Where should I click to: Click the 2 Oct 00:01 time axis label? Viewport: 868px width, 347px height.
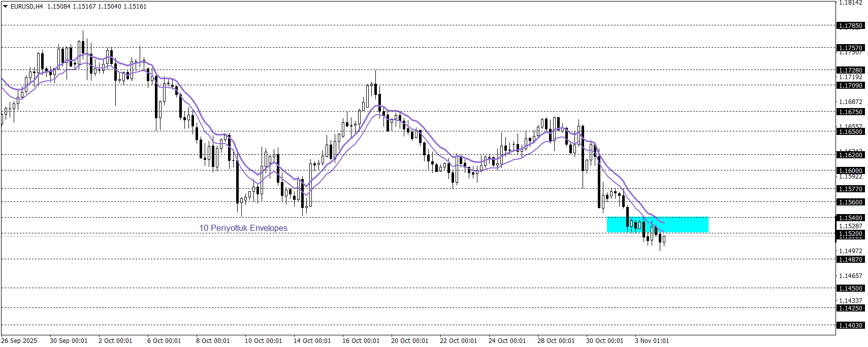(115, 340)
